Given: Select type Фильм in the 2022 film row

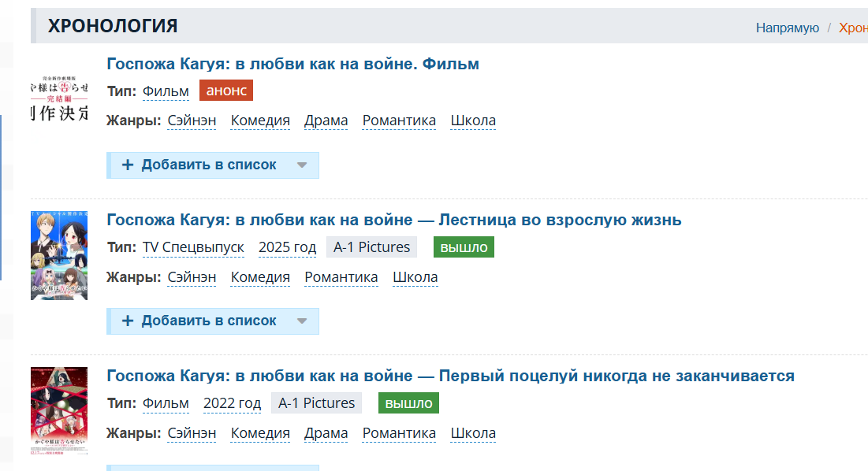Looking at the screenshot, I should pos(166,403).
